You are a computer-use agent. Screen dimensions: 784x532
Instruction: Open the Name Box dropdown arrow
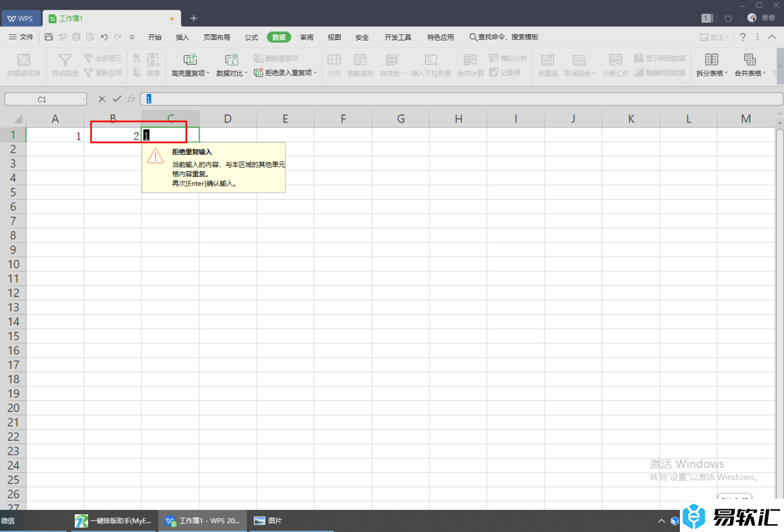click(x=83, y=99)
